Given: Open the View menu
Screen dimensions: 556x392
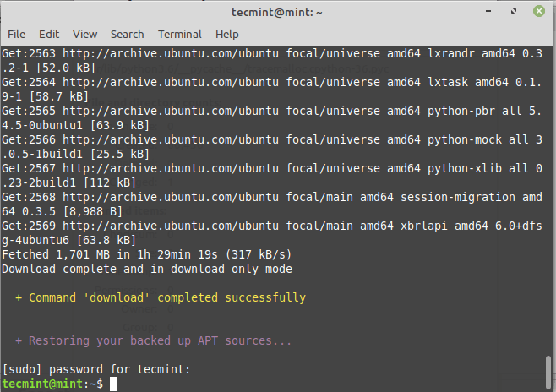Looking at the screenshot, I should tap(84, 34).
